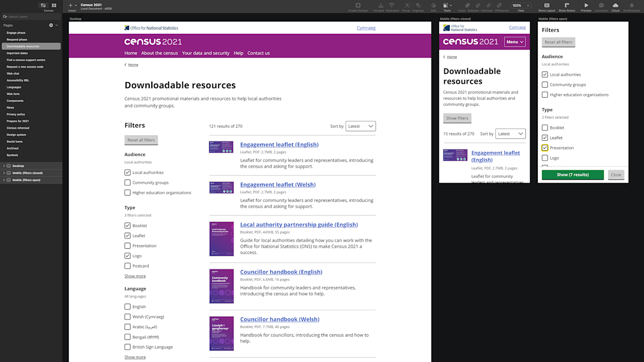Select the Engage phase page
This screenshot has width=644, height=362.
click(x=16, y=33)
